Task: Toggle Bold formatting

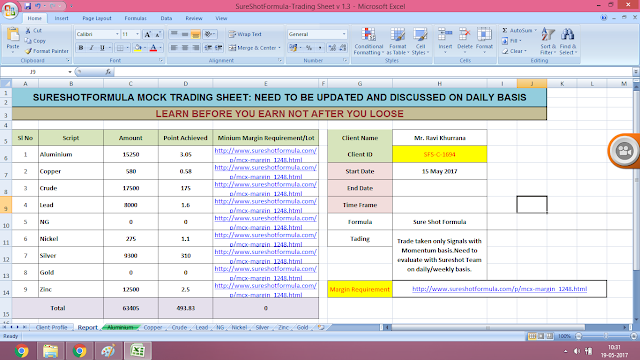Action: (x=81, y=48)
